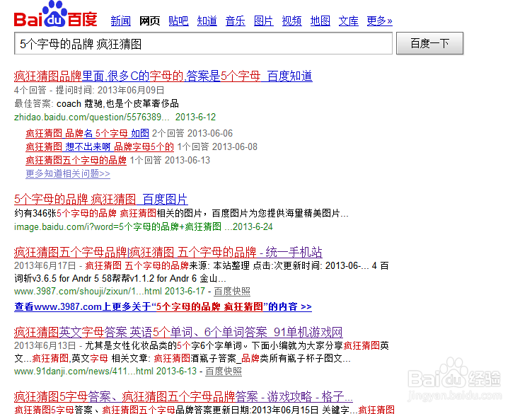The image size is (532, 414).
Task: Open the 新闻 news tab
Action: click(121, 21)
